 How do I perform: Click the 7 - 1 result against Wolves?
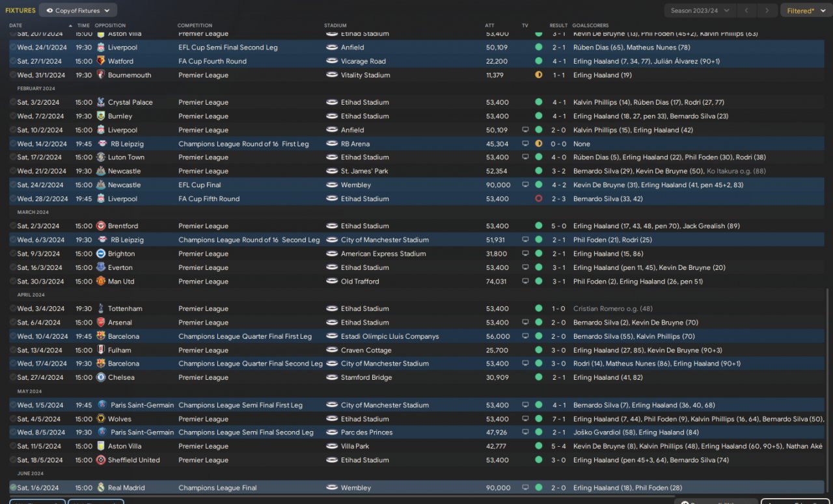[559, 419]
